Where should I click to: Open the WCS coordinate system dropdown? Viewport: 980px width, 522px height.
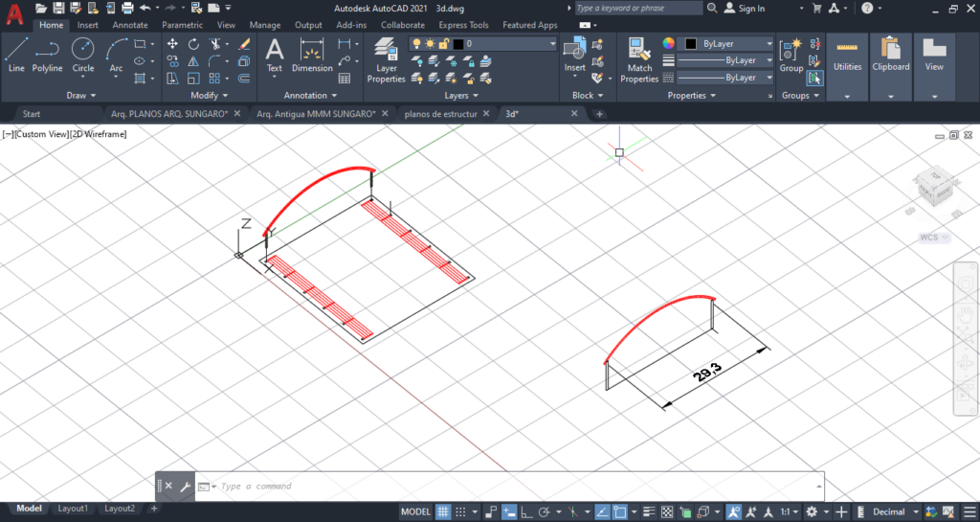tap(934, 238)
